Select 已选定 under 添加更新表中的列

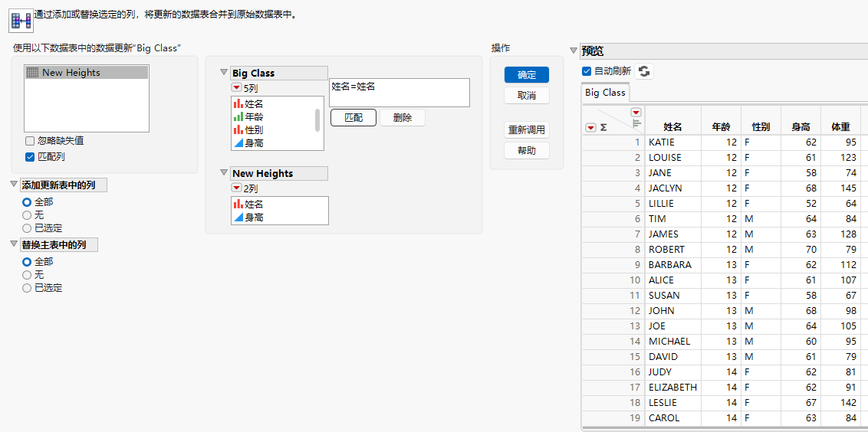pyautogui.click(x=27, y=228)
